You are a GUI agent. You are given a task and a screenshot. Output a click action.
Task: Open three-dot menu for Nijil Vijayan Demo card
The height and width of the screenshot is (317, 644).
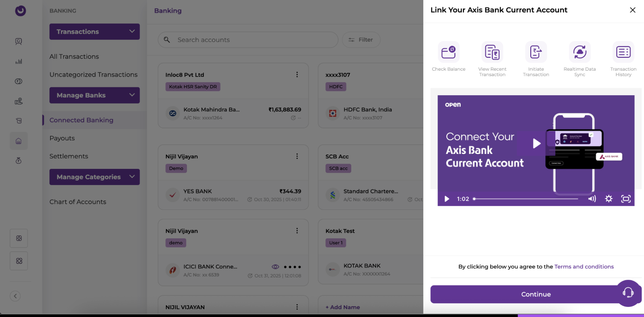click(297, 156)
